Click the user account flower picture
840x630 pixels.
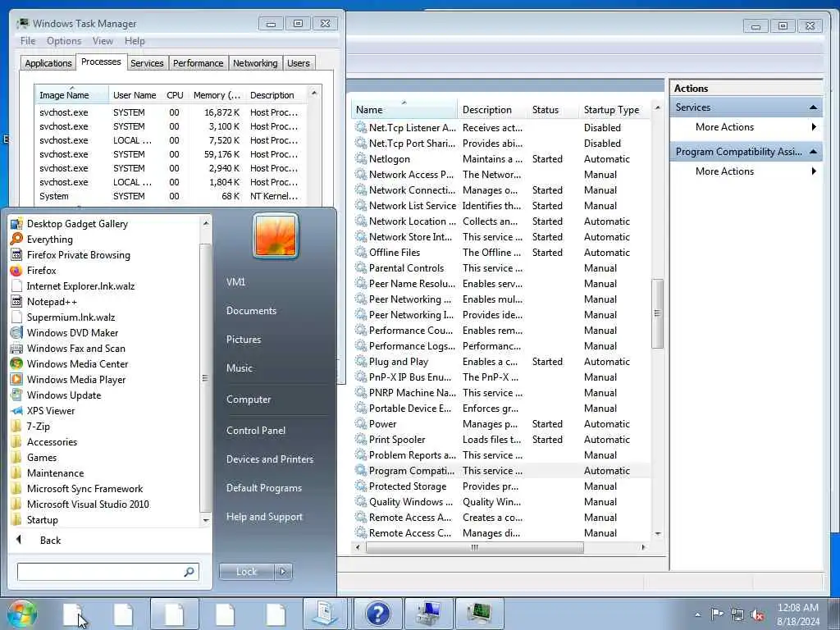pyautogui.click(x=276, y=235)
